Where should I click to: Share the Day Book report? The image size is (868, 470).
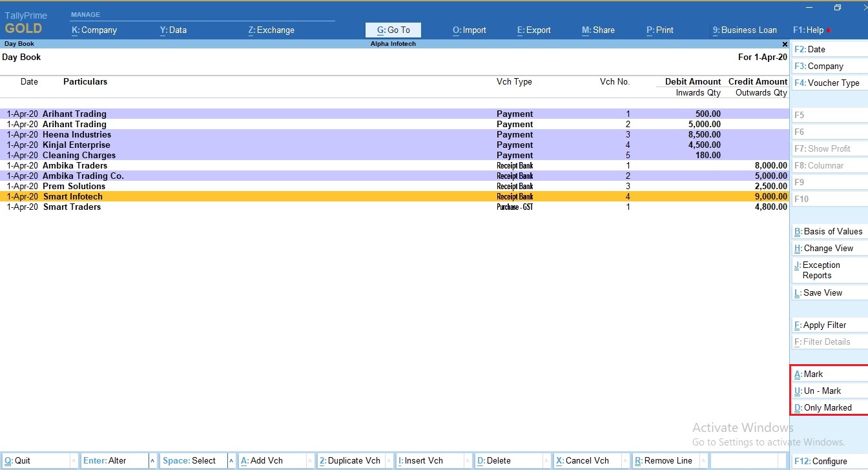pos(597,30)
